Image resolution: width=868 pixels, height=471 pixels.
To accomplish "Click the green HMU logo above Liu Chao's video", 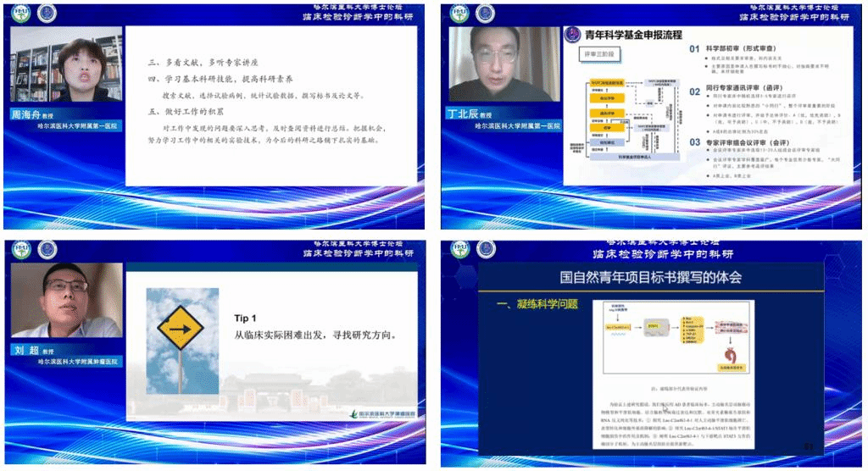I will [x=19, y=250].
